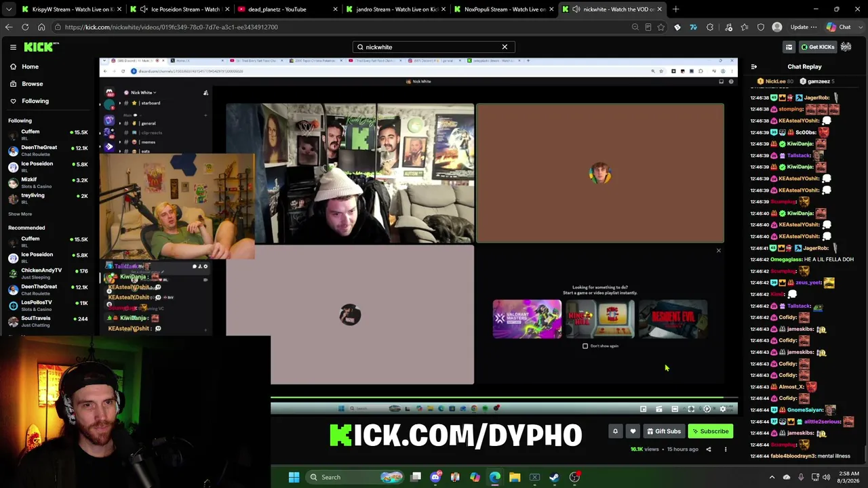Open the Mizkif channel in Following
The width and height of the screenshot is (868, 488).
pos(47,182)
